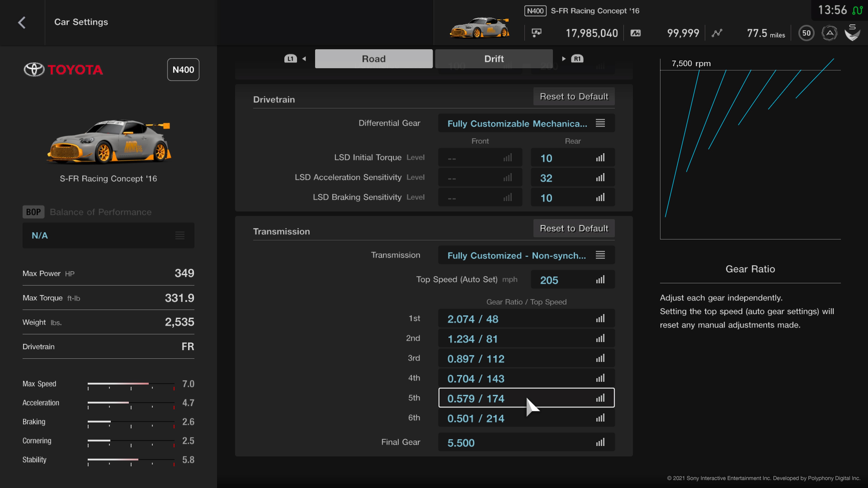Click the list icon on Differential Gear

pyautogui.click(x=600, y=123)
